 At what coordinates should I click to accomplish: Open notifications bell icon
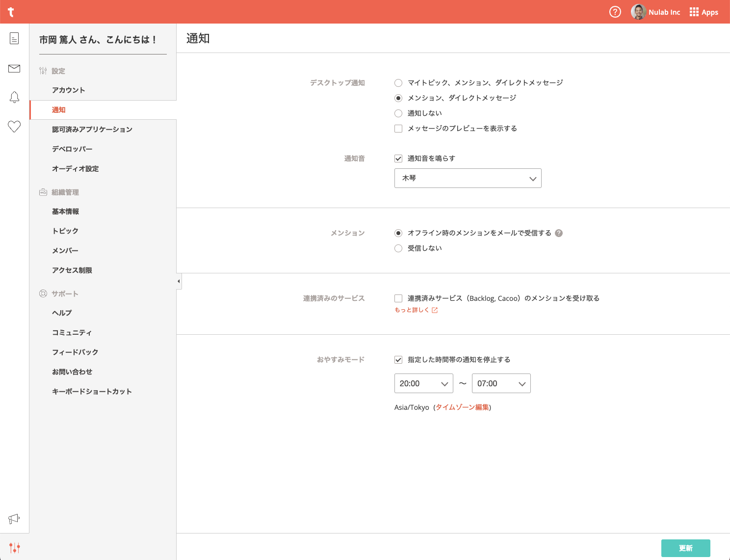[14, 97]
